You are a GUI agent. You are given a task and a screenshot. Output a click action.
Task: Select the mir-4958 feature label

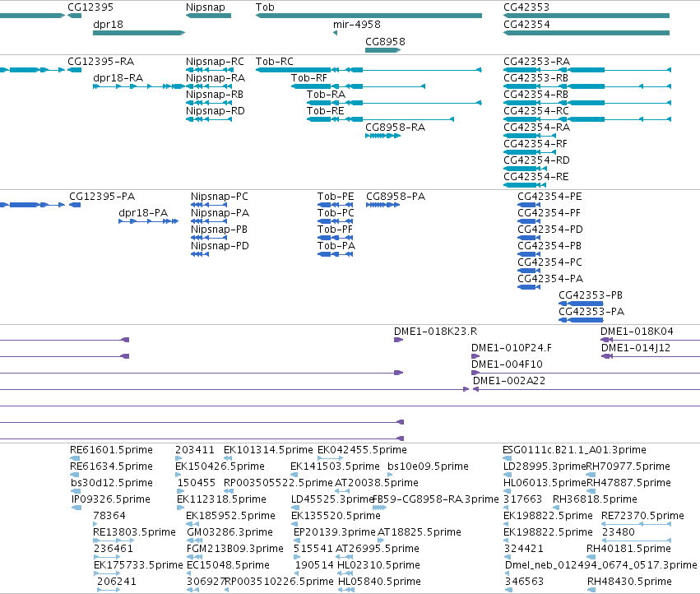click(x=357, y=25)
